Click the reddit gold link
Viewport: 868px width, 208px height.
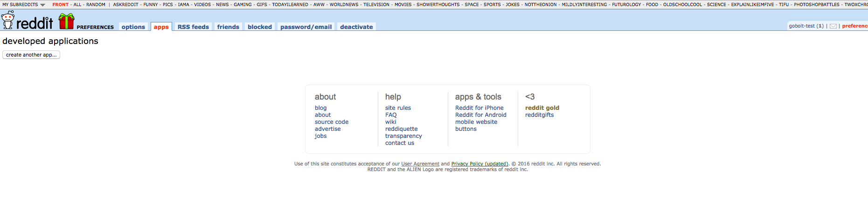click(x=542, y=108)
